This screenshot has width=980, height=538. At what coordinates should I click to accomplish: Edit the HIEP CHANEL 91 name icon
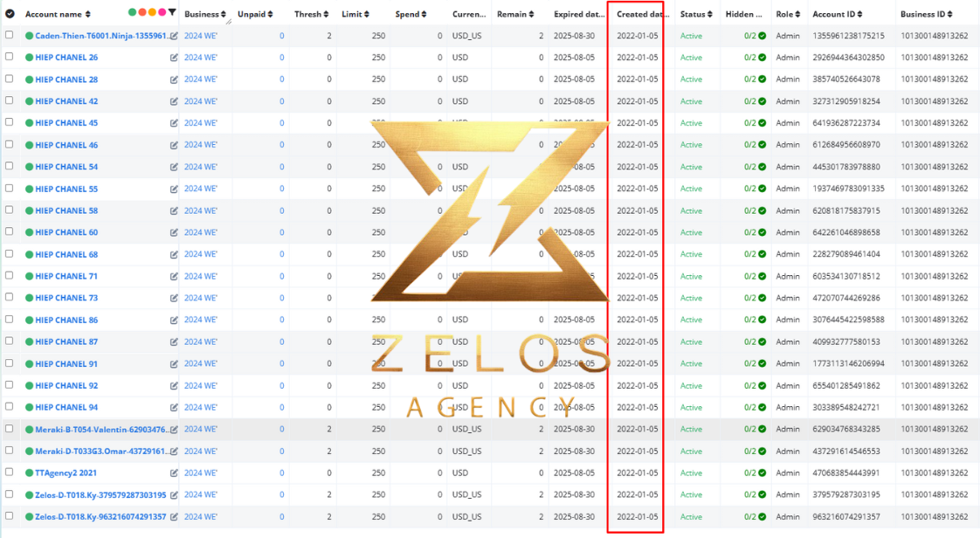[174, 363]
